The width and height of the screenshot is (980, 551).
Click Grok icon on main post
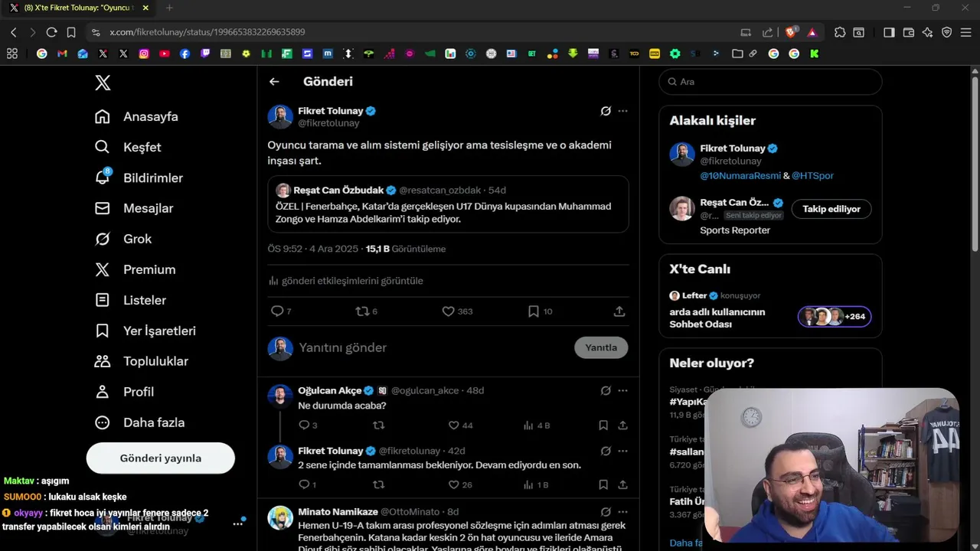tap(606, 111)
